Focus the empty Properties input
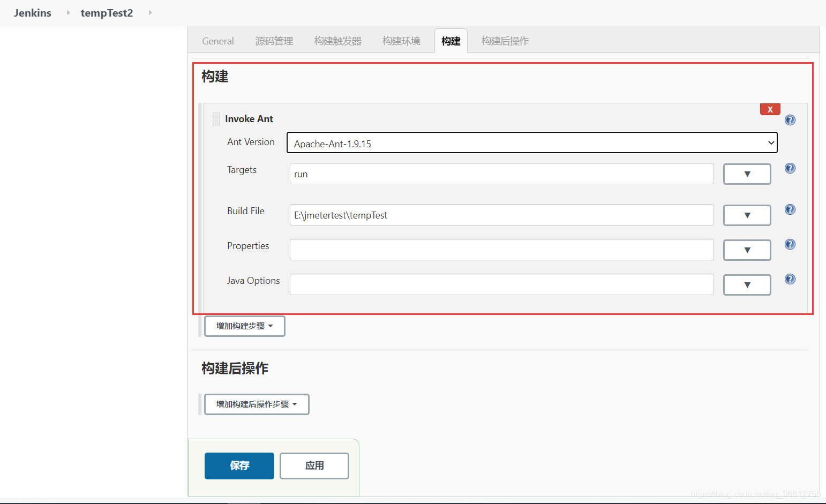Screen dimensions: 826x504 pyautogui.click(x=502, y=250)
